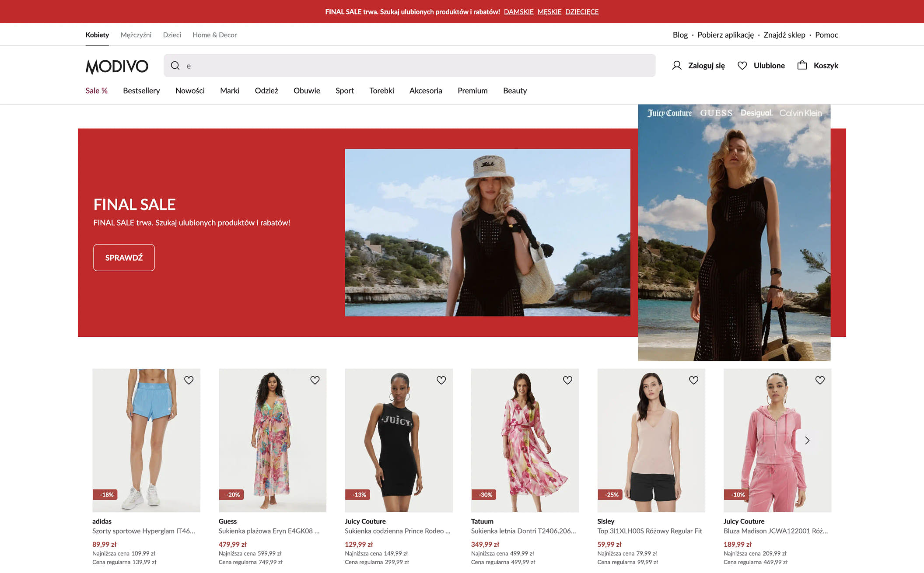
Task: Heart the Sisley pink top
Action: tap(693, 380)
